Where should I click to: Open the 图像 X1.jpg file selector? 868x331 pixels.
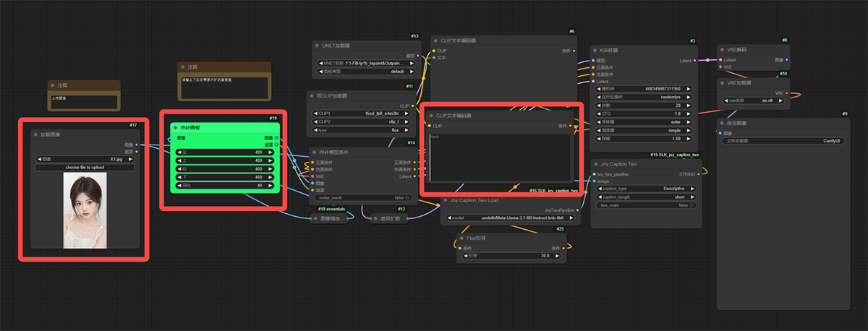pos(85,159)
